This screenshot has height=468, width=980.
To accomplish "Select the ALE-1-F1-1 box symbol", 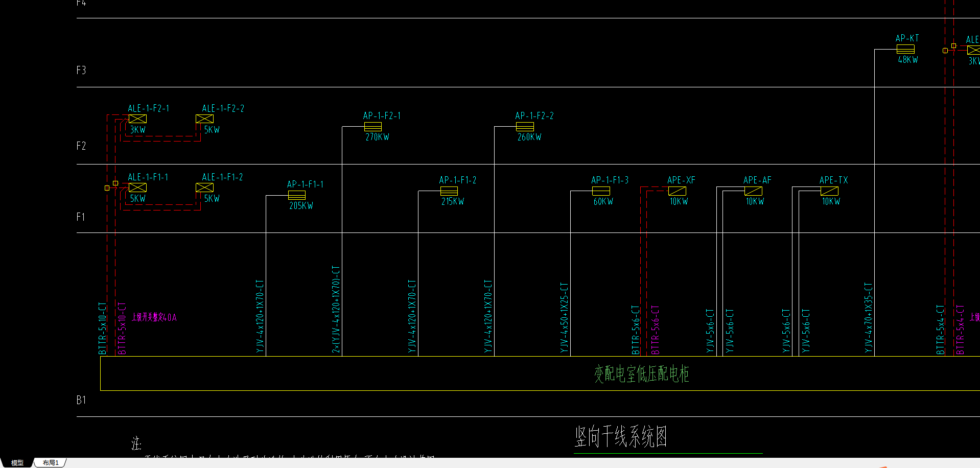I will 137,188.
